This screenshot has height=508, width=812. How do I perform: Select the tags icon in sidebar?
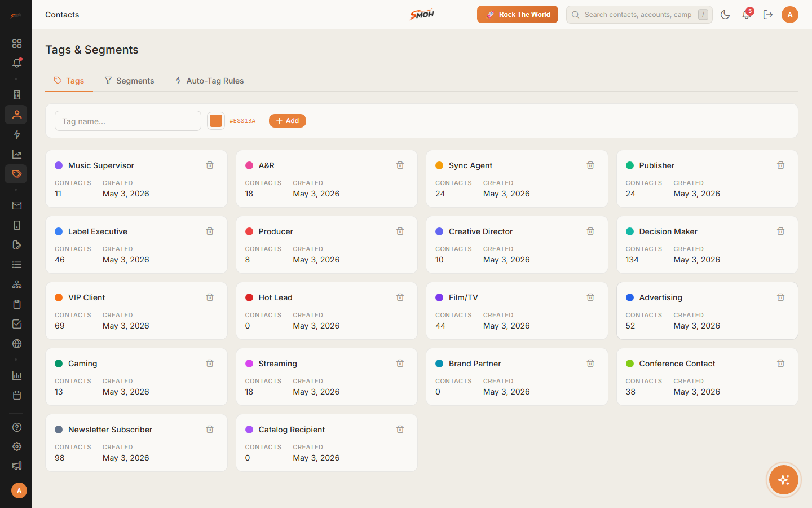pyautogui.click(x=17, y=174)
